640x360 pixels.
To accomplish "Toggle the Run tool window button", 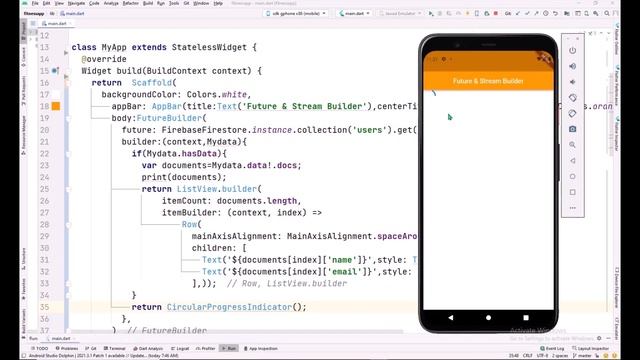I will point(229,349).
